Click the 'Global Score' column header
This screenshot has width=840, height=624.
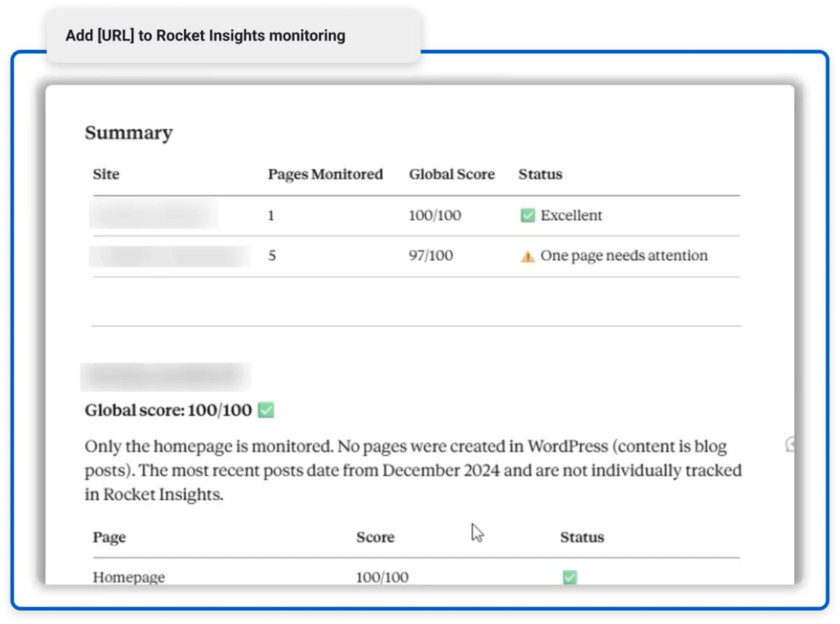(452, 174)
